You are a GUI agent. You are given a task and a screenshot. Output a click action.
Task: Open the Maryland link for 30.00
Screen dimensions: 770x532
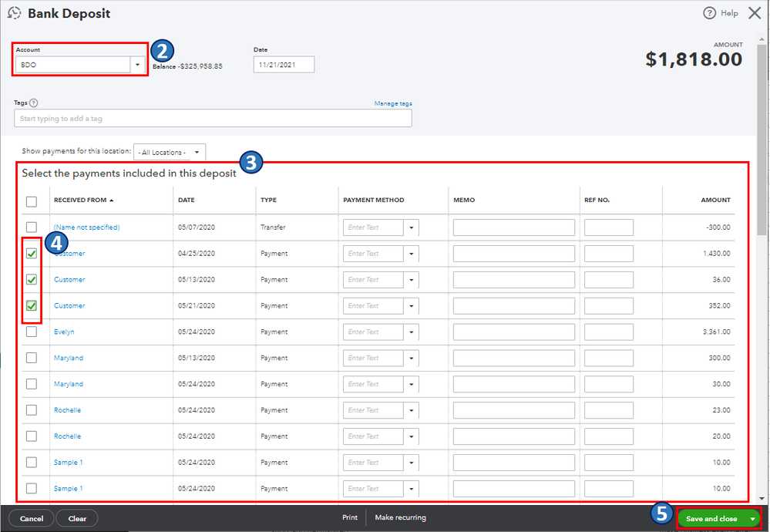(x=69, y=384)
